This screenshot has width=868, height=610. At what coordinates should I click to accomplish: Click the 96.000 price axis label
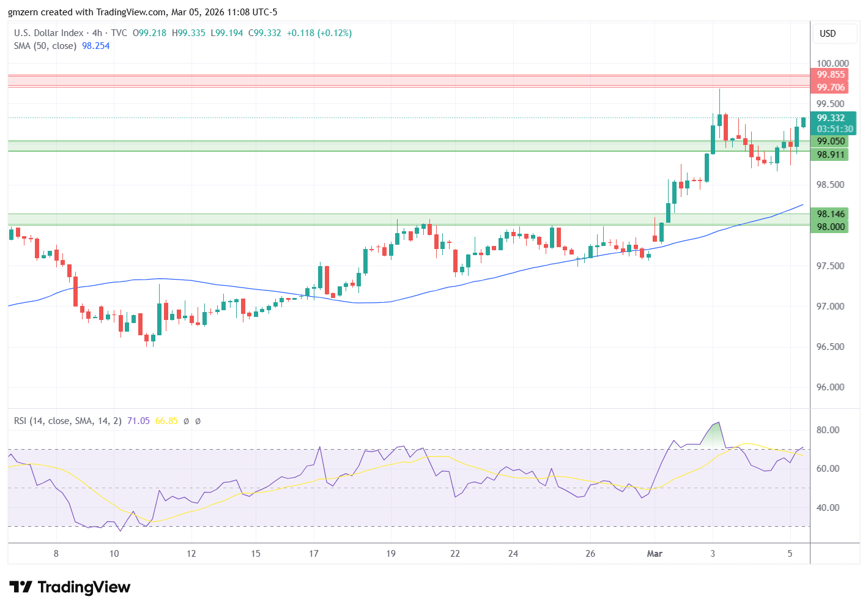831,387
